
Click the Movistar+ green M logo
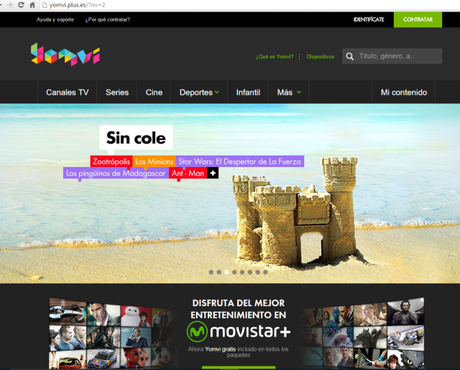coord(197,331)
